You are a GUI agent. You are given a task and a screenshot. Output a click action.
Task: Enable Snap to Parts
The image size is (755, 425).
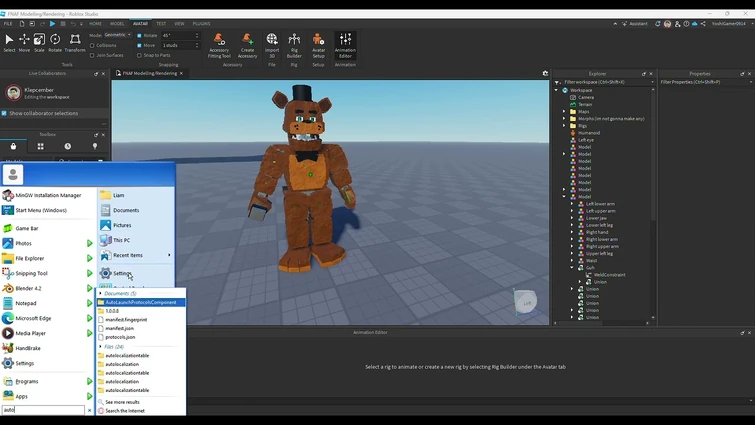[139, 55]
